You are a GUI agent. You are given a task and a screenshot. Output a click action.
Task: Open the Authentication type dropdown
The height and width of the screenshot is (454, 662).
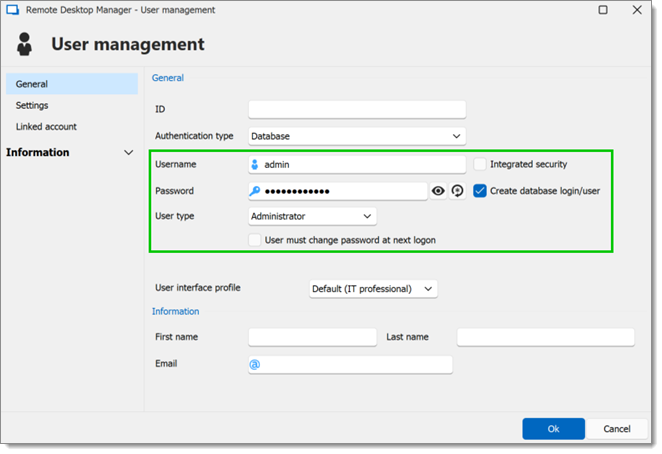pos(357,136)
